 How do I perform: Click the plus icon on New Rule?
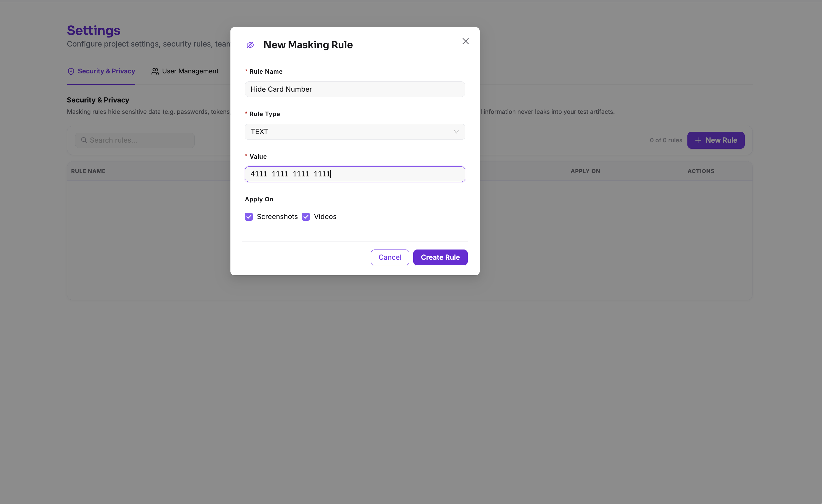tap(698, 140)
